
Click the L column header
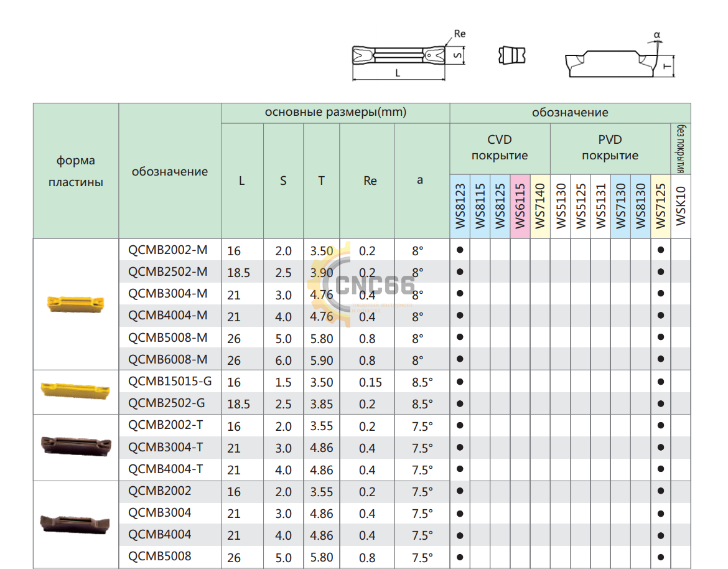242,181
